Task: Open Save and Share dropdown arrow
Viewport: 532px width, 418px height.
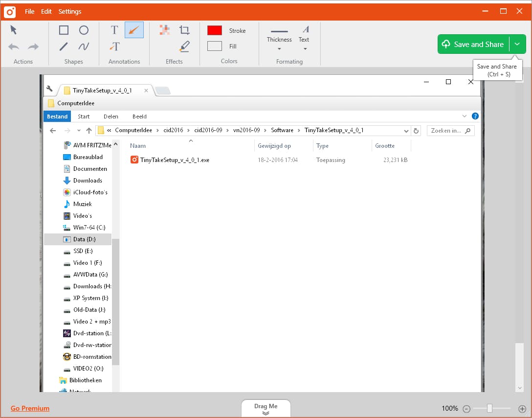Action: tap(517, 44)
